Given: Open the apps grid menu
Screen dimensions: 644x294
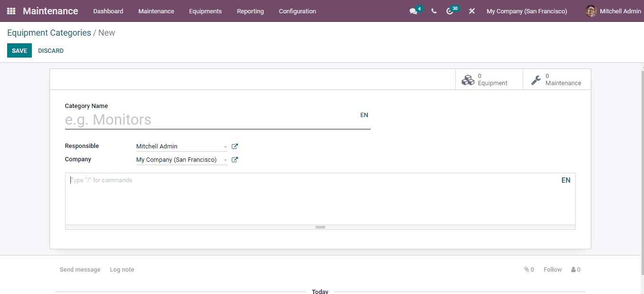Looking at the screenshot, I should tap(10, 10).
